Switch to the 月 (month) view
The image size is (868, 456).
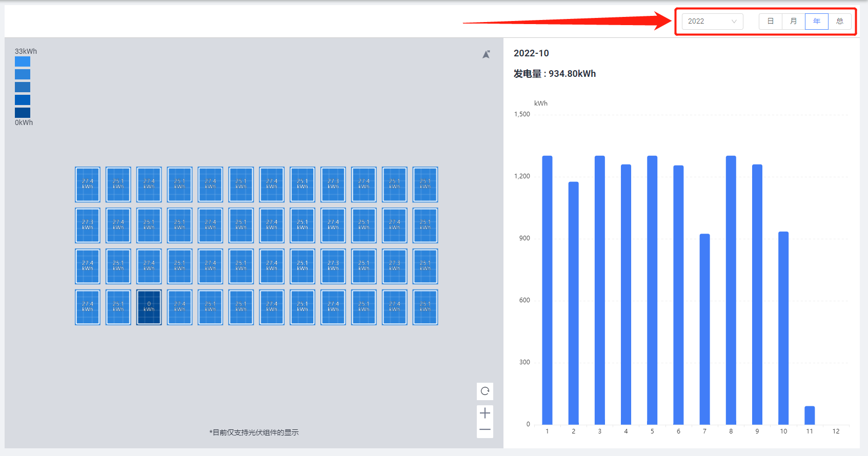pyautogui.click(x=793, y=22)
